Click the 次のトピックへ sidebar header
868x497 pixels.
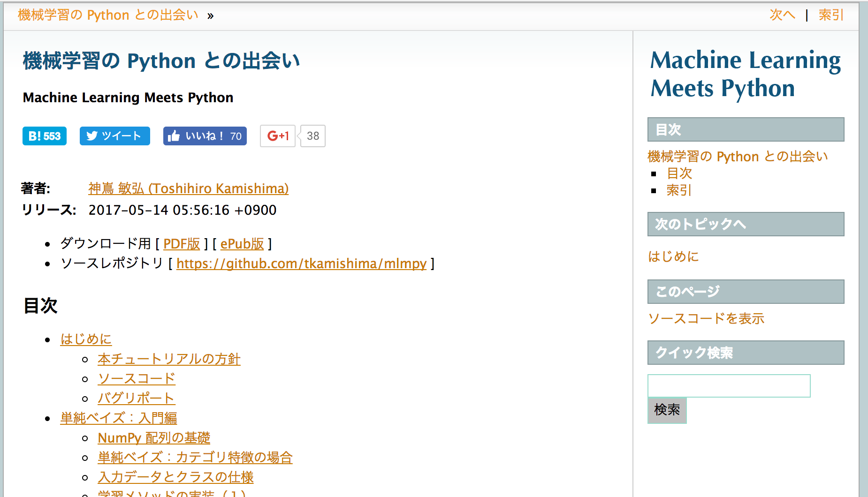pyautogui.click(x=746, y=224)
